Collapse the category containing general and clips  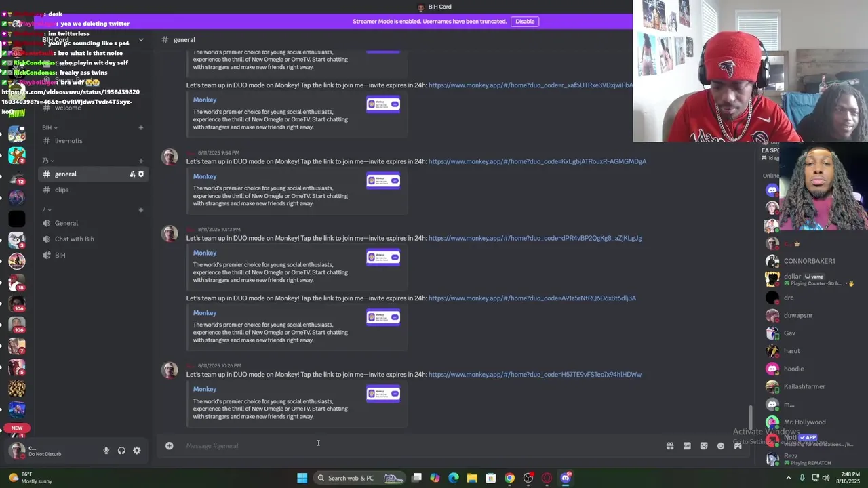(x=47, y=161)
